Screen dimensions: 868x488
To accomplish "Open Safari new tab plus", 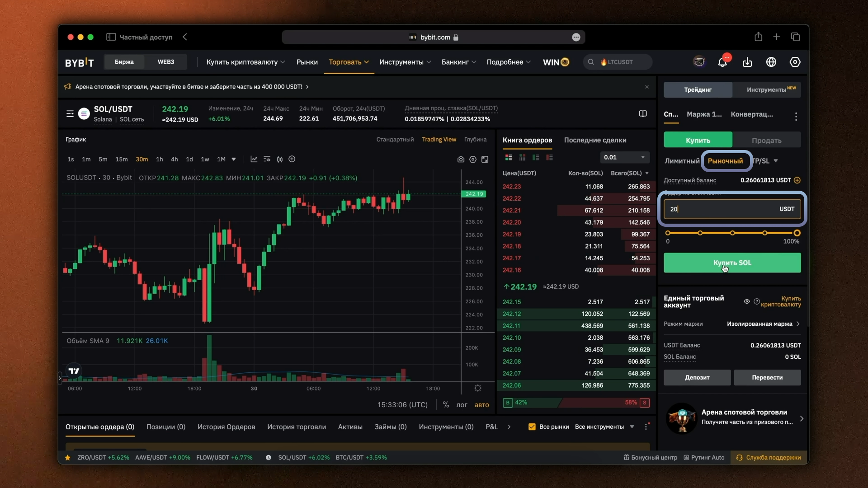I will (x=777, y=37).
